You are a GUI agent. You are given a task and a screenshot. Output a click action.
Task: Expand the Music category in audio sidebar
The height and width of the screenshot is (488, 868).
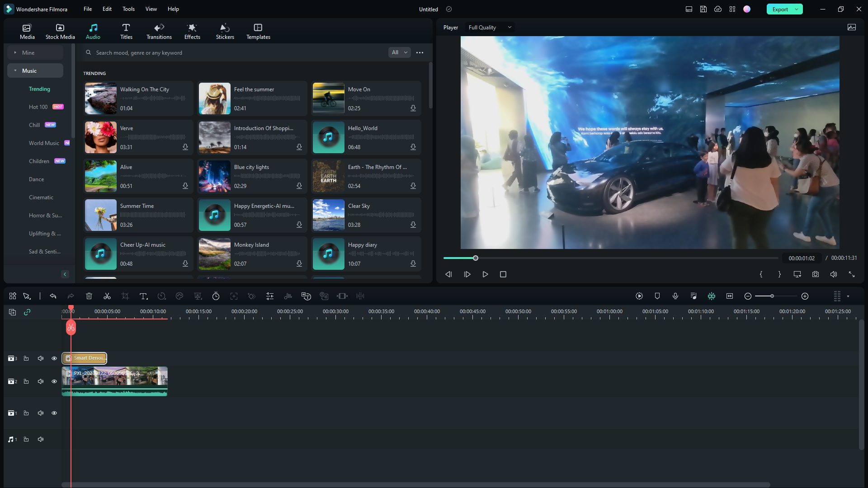pyautogui.click(x=15, y=70)
